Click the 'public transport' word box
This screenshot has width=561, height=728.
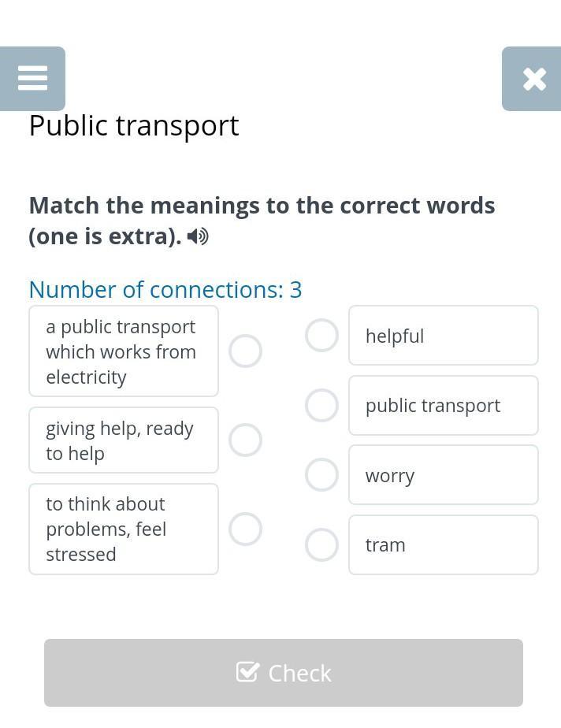click(444, 405)
